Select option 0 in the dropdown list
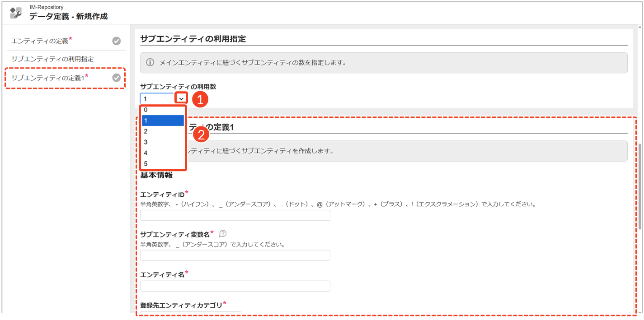The width and height of the screenshot is (644, 320). click(163, 110)
